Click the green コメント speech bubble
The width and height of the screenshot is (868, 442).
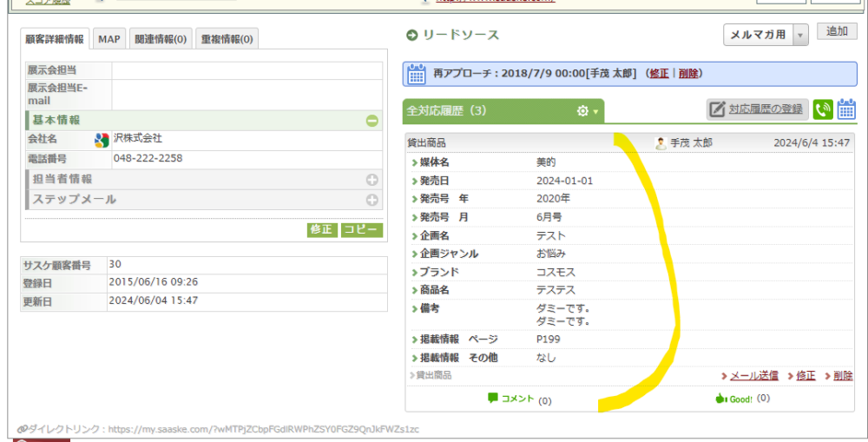(x=493, y=399)
